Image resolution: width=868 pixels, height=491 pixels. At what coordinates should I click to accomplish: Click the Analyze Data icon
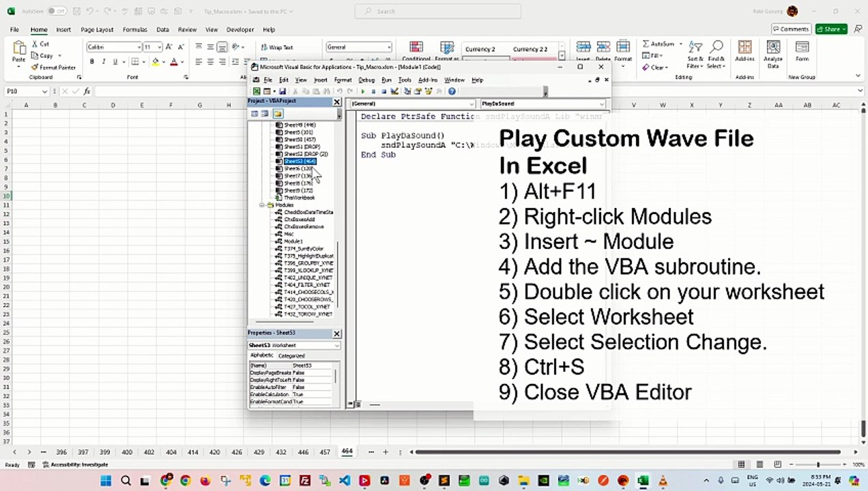pyautogui.click(x=773, y=55)
